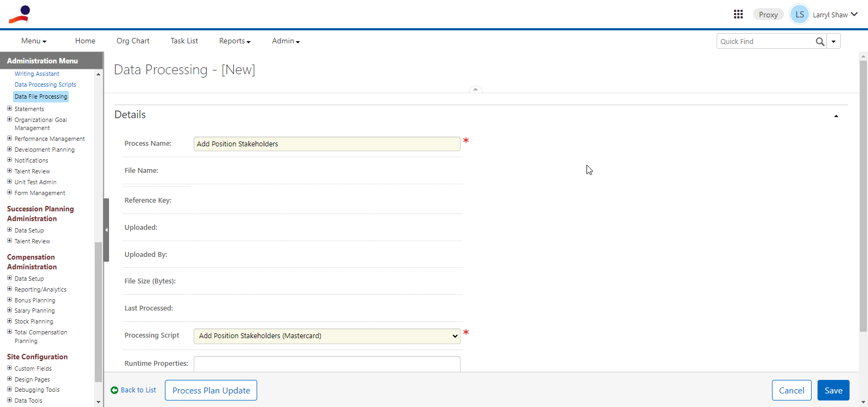This screenshot has width=868, height=407.
Task: Expand the Statements tree node
Action: point(9,108)
